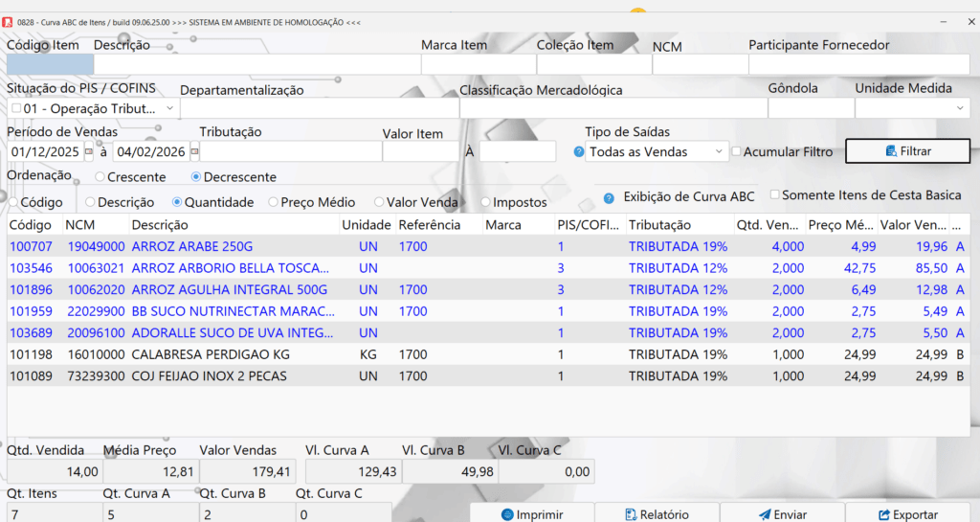
Task: Choose Valor Venda sort option
Action: 379,202
